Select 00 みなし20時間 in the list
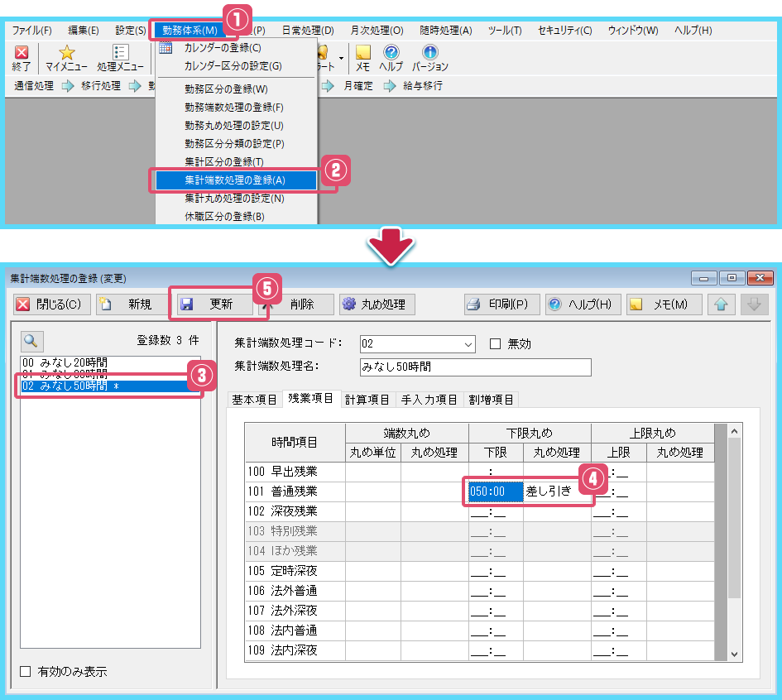 66,362
